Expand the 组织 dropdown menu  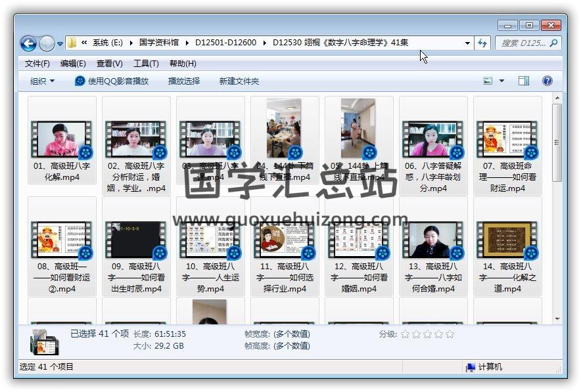click(43, 81)
